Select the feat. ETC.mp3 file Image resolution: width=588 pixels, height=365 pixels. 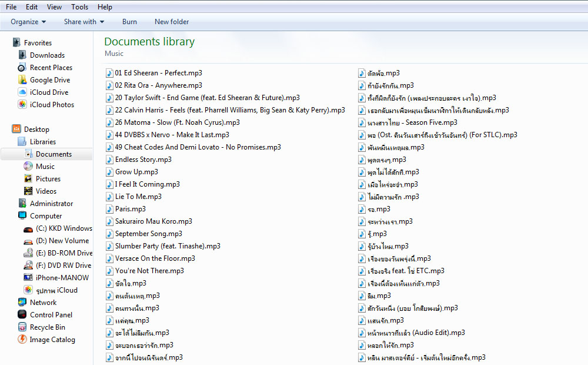[402, 271]
